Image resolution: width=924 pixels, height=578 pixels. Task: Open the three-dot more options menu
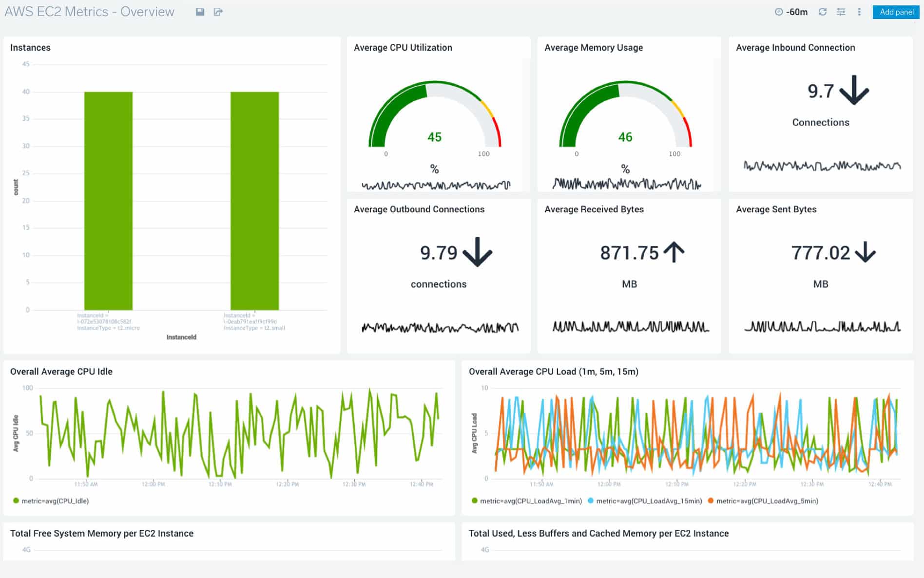pyautogui.click(x=859, y=12)
